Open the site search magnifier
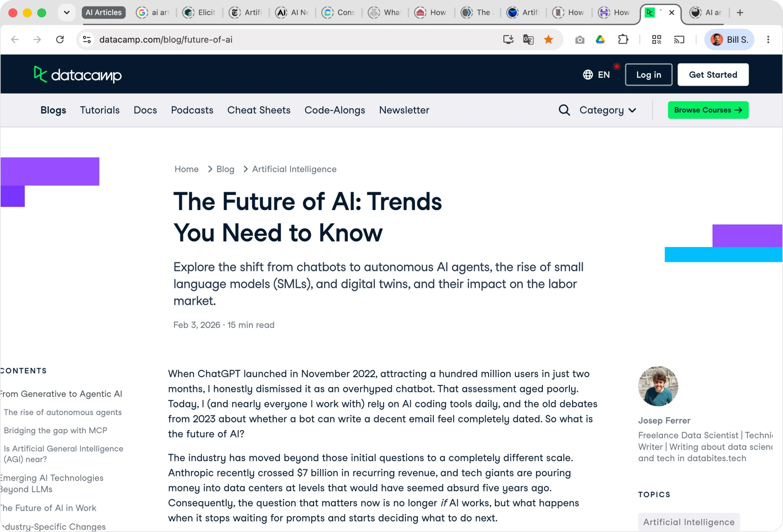 [564, 110]
